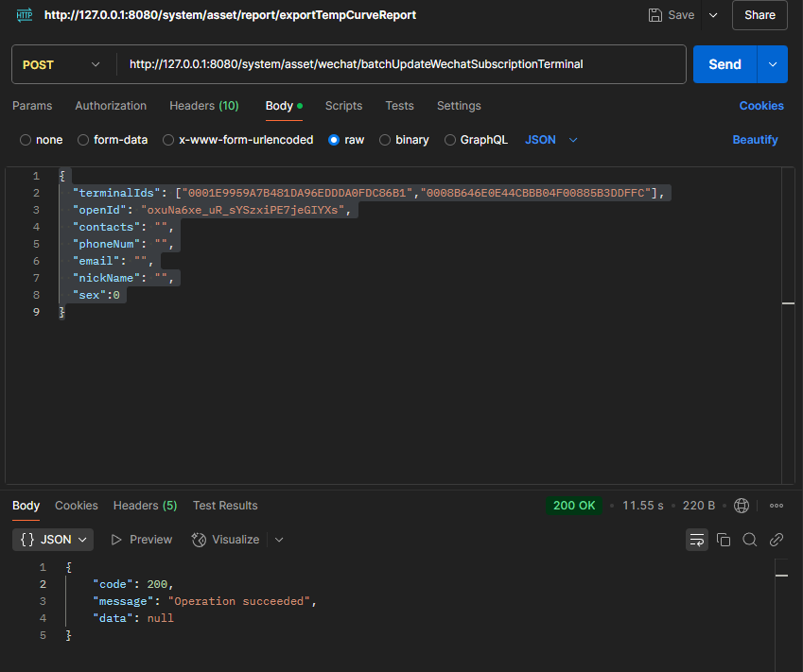
Task: Open the Send button dropdown arrow
Action: tap(773, 64)
